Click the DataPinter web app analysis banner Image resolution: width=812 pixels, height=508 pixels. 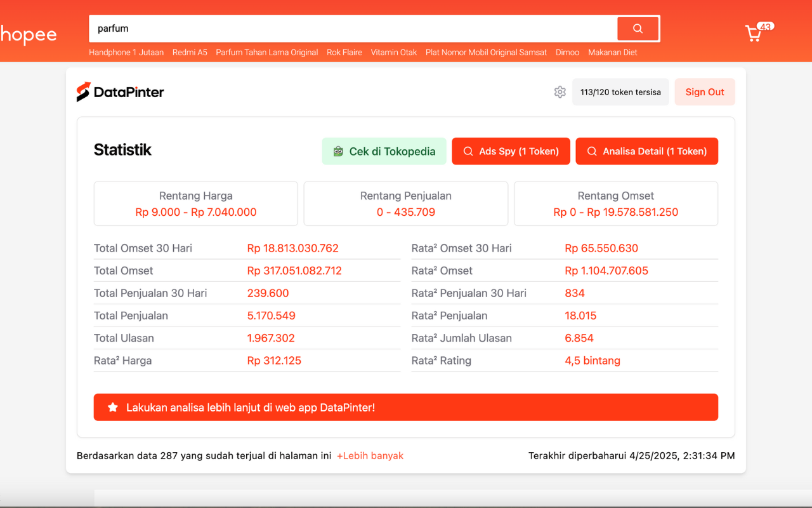pyautogui.click(x=406, y=407)
